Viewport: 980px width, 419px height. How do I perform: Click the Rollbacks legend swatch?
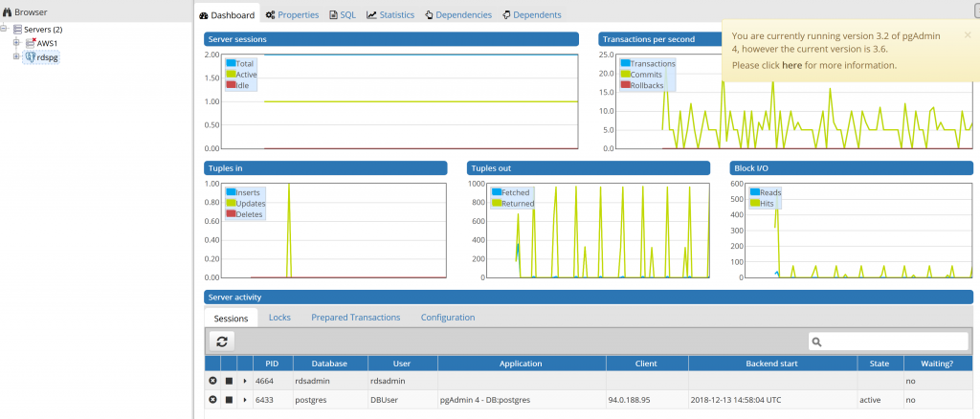(625, 84)
